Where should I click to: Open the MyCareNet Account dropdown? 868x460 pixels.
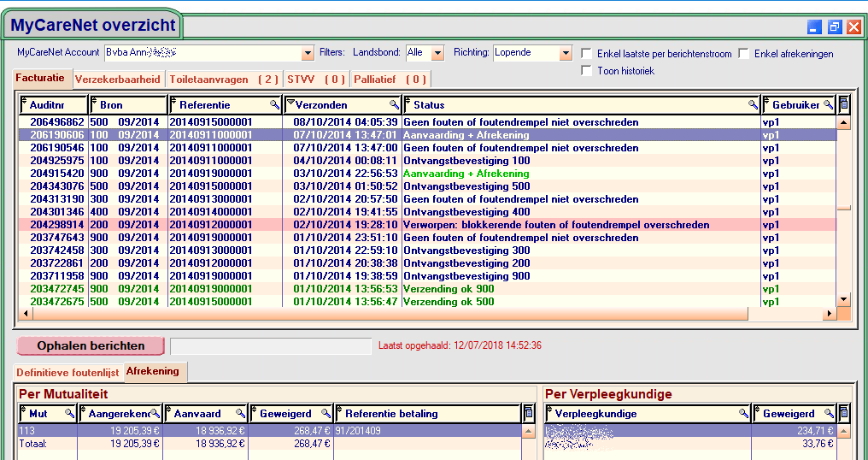tap(308, 53)
